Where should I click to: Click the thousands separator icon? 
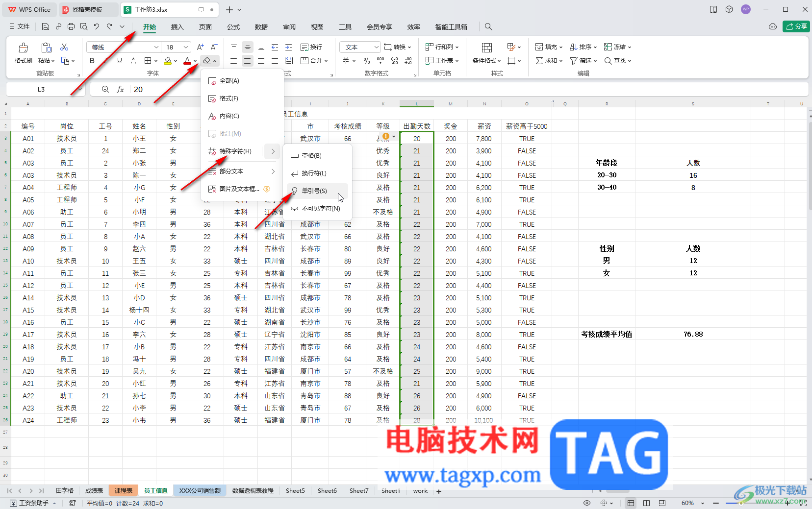(381, 61)
